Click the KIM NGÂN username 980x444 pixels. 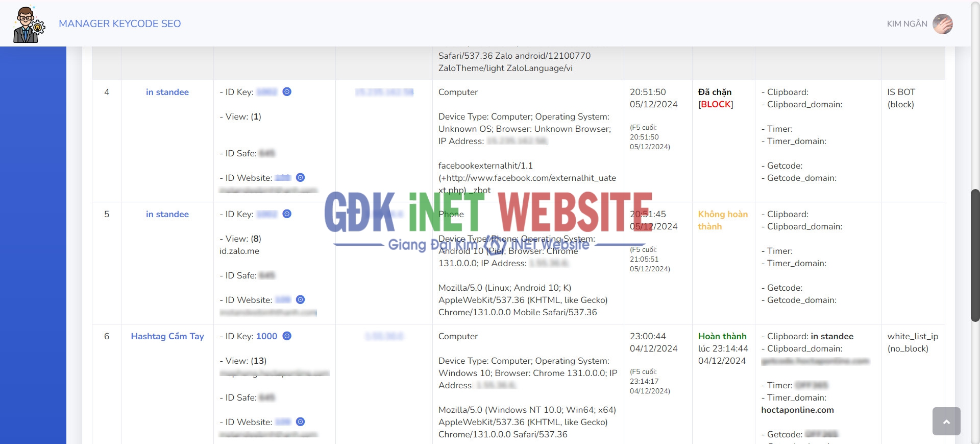coord(907,24)
